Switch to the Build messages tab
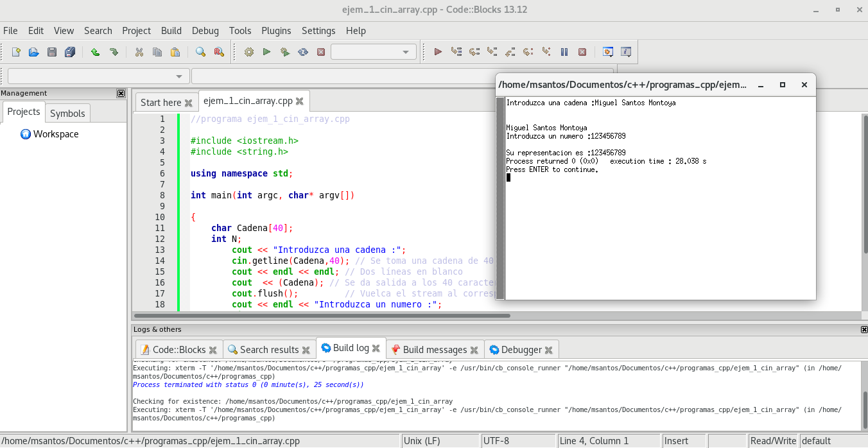The width and height of the screenshot is (868, 448). (435, 350)
